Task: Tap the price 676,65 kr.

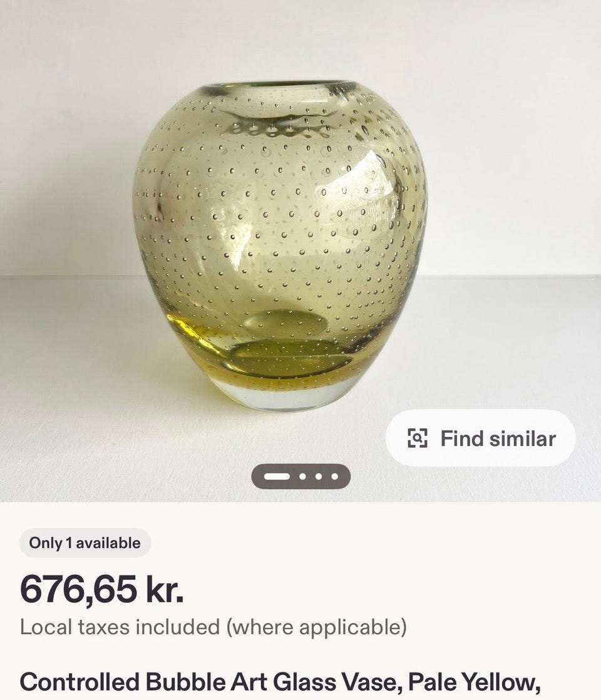Action: click(102, 589)
